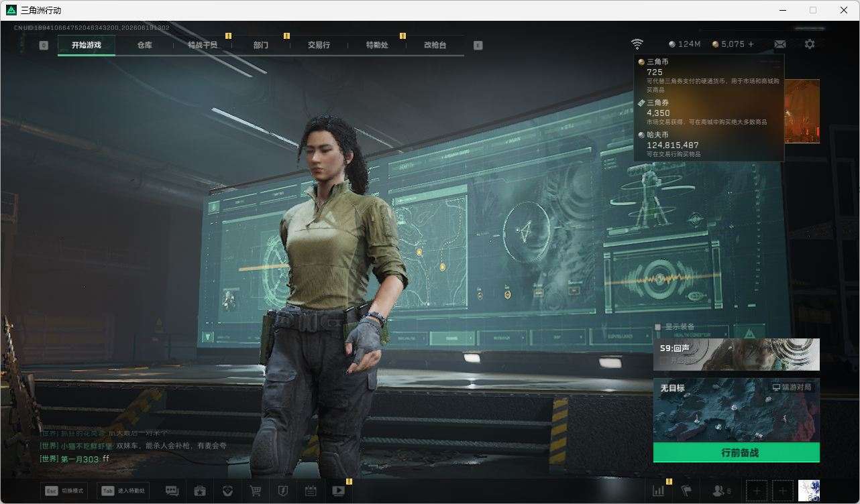Image resolution: width=860 pixels, height=504 pixels.
Task: Go to the 部门 tab
Action: pos(261,45)
